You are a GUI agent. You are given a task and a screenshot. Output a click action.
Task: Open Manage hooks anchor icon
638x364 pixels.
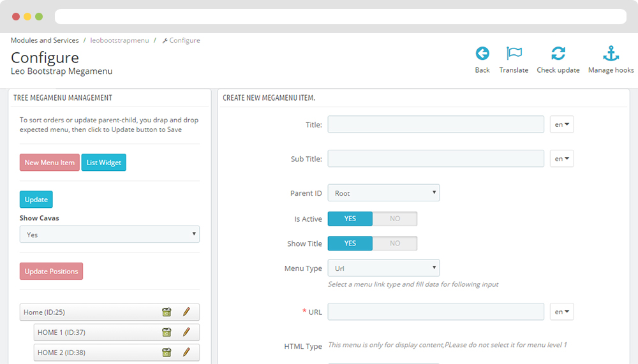pyautogui.click(x=611, y=54)
